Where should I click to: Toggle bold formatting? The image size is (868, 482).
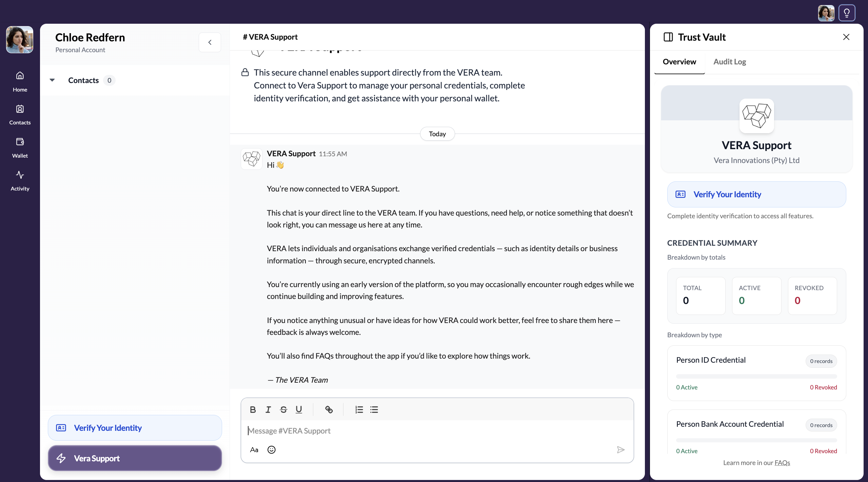pyautogui.click(x=253, y=409)
